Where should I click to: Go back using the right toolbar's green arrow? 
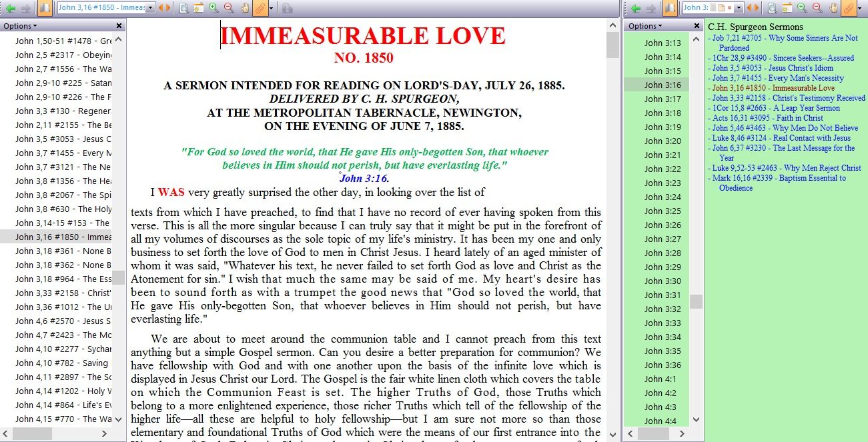(635, 8)
